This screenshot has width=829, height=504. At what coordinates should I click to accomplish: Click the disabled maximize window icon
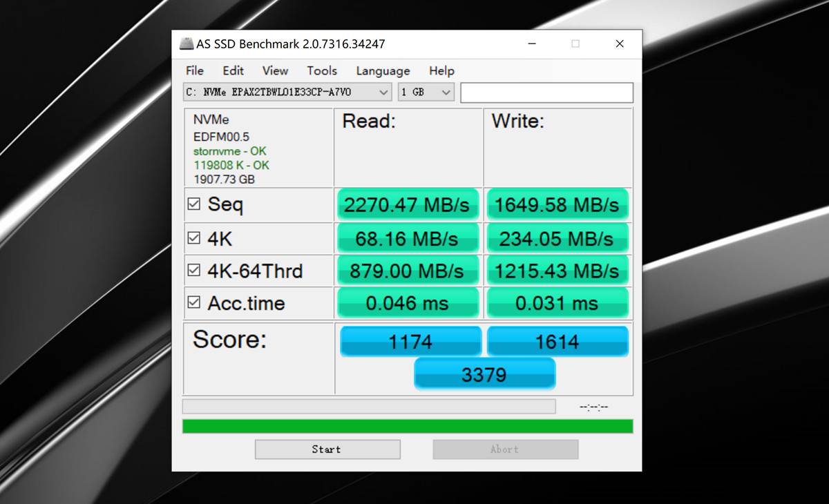tap(575, 44)
